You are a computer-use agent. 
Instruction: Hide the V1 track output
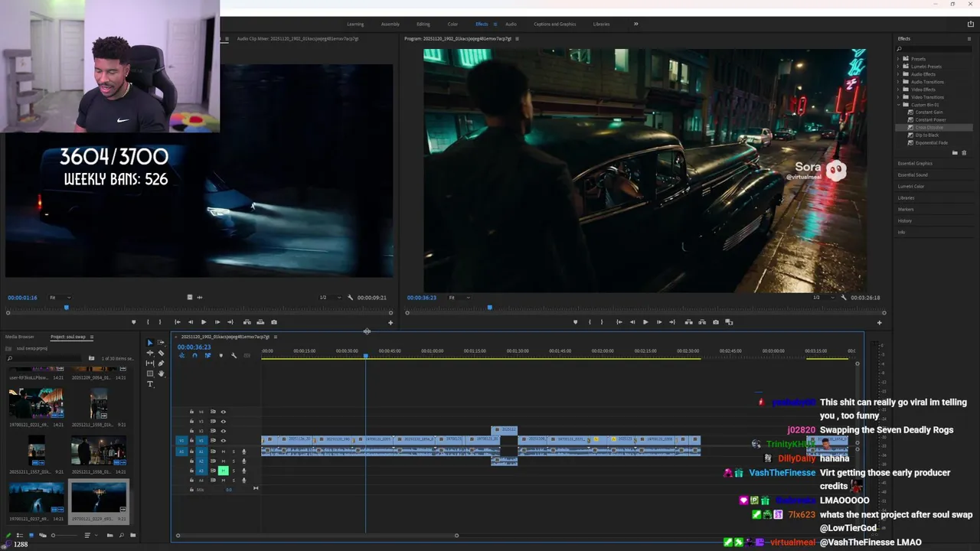pos(223,441)
